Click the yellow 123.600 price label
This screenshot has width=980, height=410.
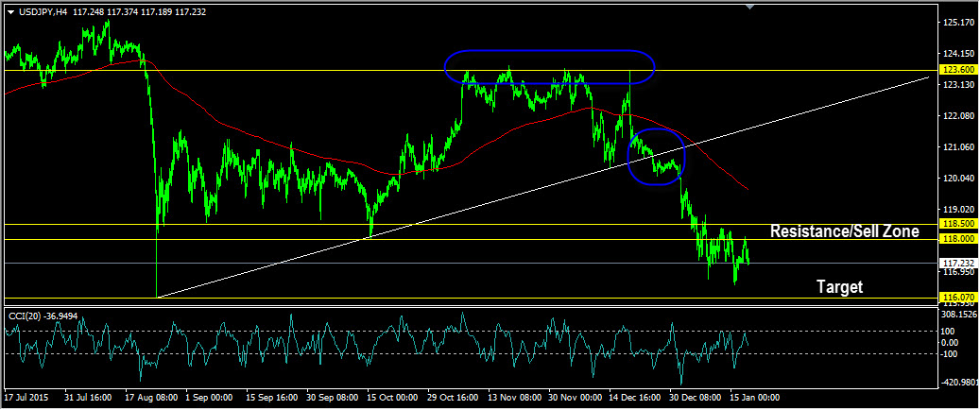958,71
